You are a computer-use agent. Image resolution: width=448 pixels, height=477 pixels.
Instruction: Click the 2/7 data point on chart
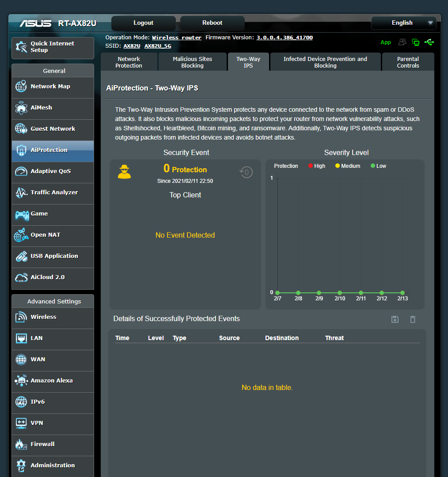(277, 293)
